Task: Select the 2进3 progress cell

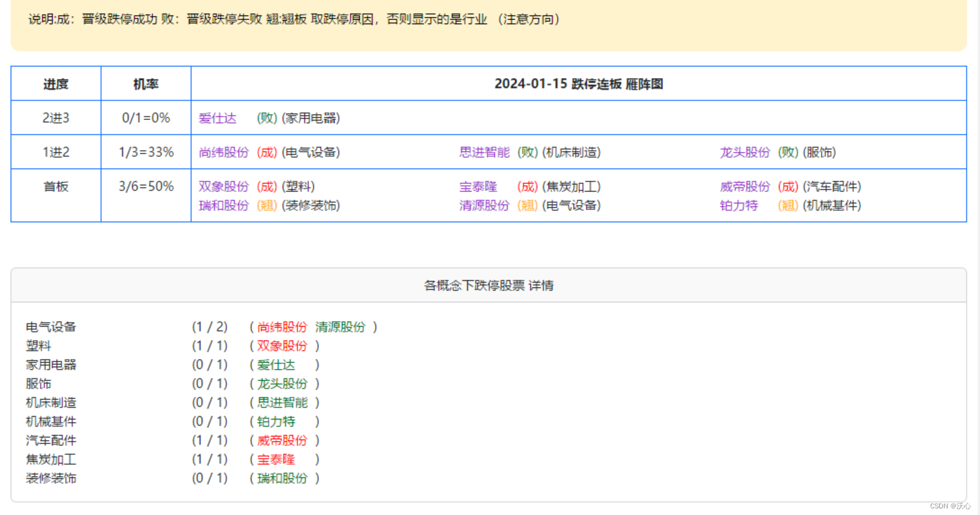Action: [x=56, y=118]
